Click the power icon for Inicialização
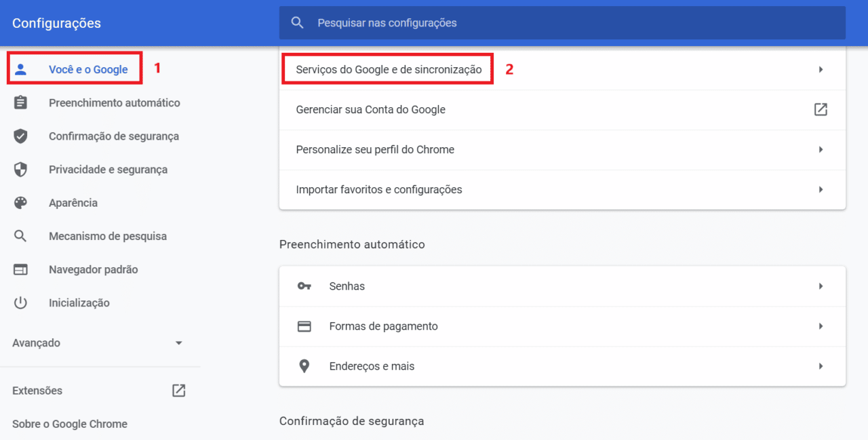 [21, 303]
